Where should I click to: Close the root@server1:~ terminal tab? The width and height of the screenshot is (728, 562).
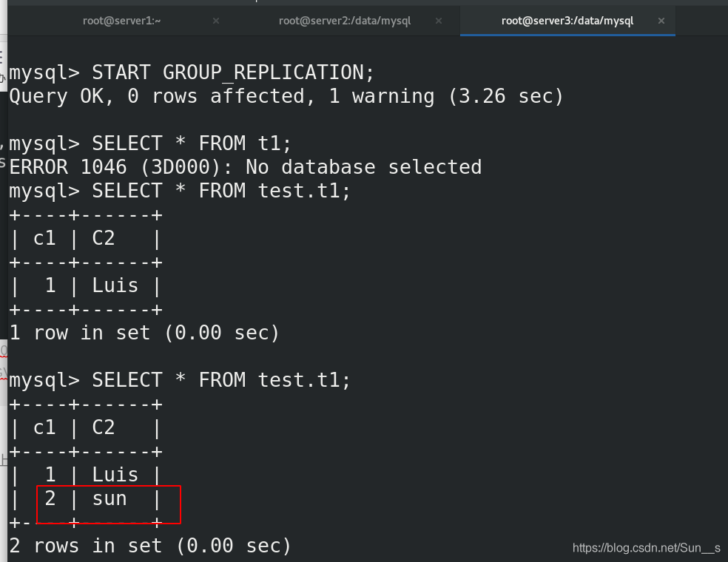coord(216,21)
